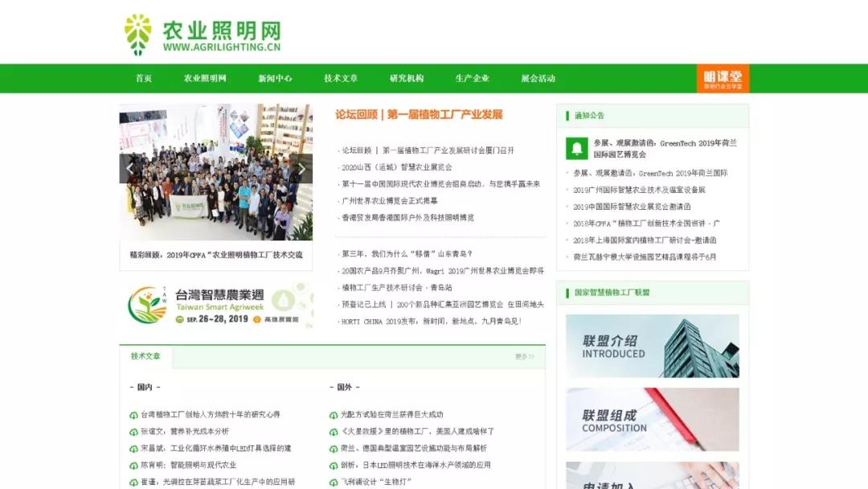Viewport: 868px width, 489px height.
Task: Click the orange 明课堂 button
Action: [723, 79]
